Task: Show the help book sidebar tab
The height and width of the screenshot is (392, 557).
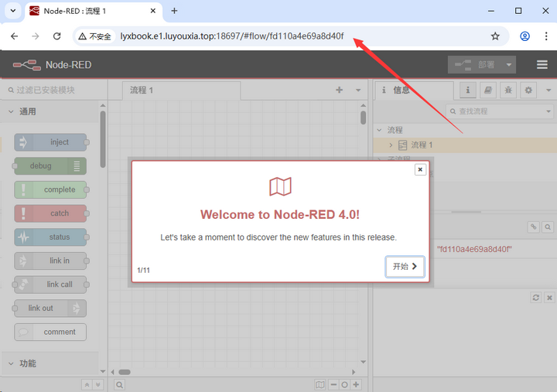Action: [x=488, y=90]
